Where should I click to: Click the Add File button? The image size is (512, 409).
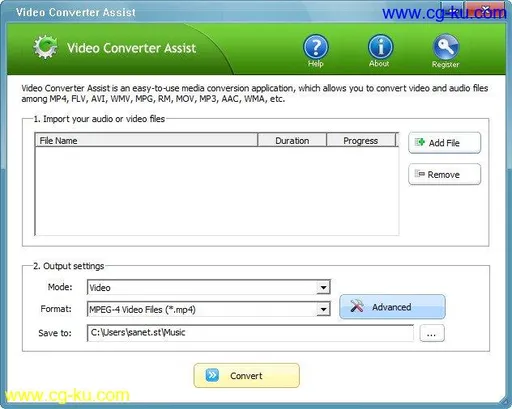click(x=444, y=143)
